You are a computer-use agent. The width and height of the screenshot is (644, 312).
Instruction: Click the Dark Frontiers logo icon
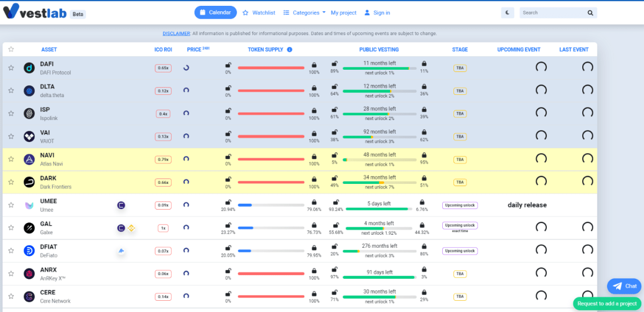click(29, 182)
